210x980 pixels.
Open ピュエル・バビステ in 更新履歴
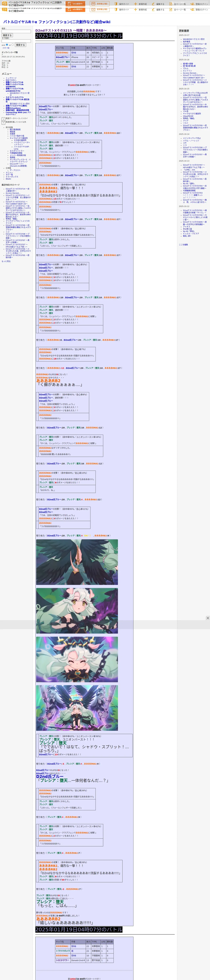click(191, 234)
